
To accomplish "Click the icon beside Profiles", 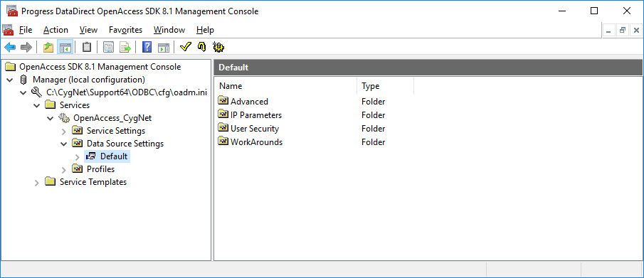I will point(78,169).
